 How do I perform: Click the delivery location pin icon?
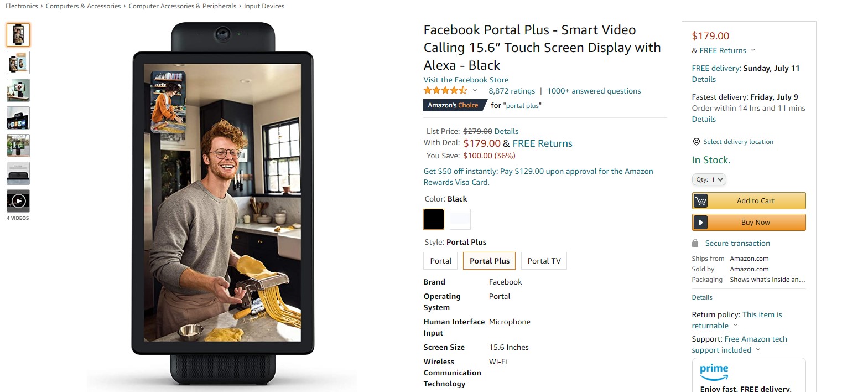click(x=696, y=142)
